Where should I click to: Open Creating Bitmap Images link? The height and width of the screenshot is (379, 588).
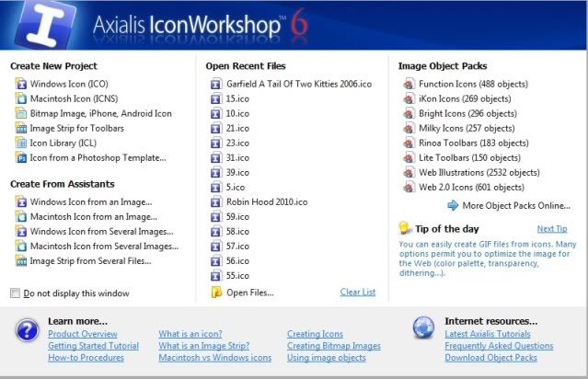tap(334, 346)
